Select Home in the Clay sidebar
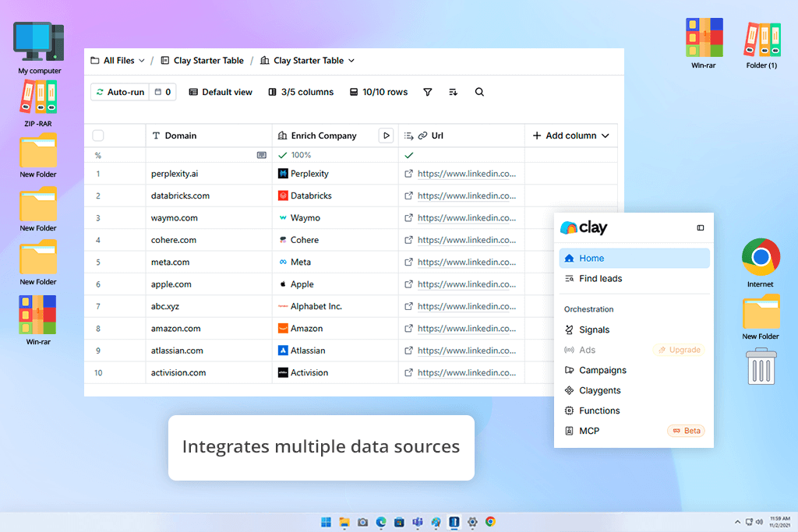The width and height of the screenshot is (798, 532). pyautogui.click(x=634, y=259)
